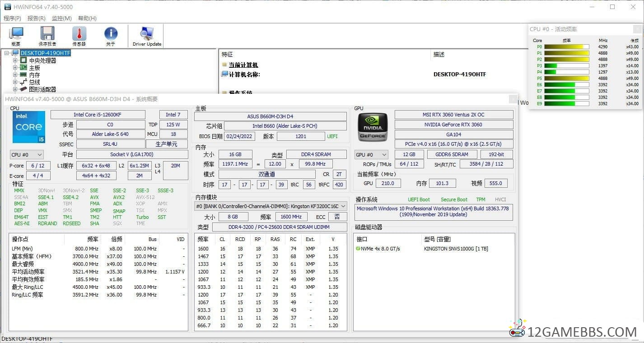Click the monitor icon beside 计算机名称

click(225, 74)
